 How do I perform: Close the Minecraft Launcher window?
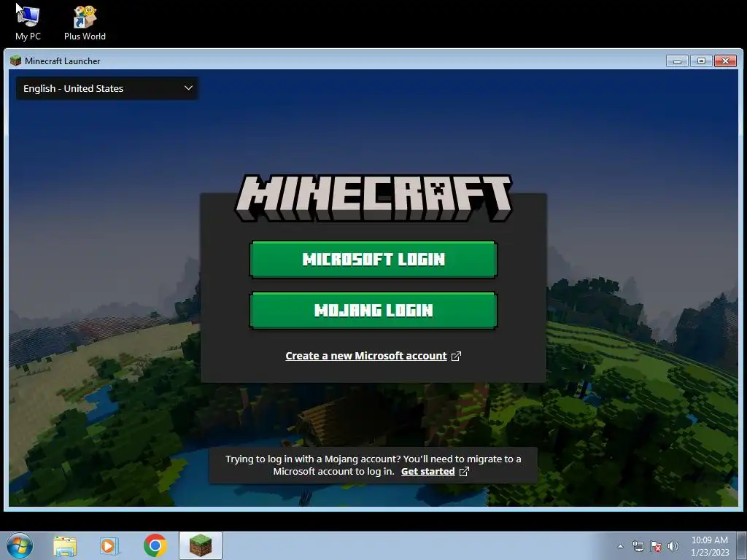[x=725, y=61]
